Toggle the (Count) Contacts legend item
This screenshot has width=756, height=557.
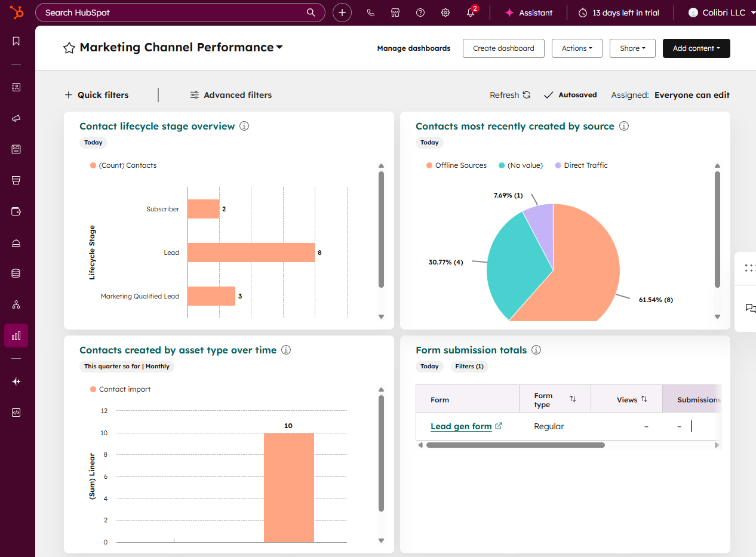[x=123, y=165]
